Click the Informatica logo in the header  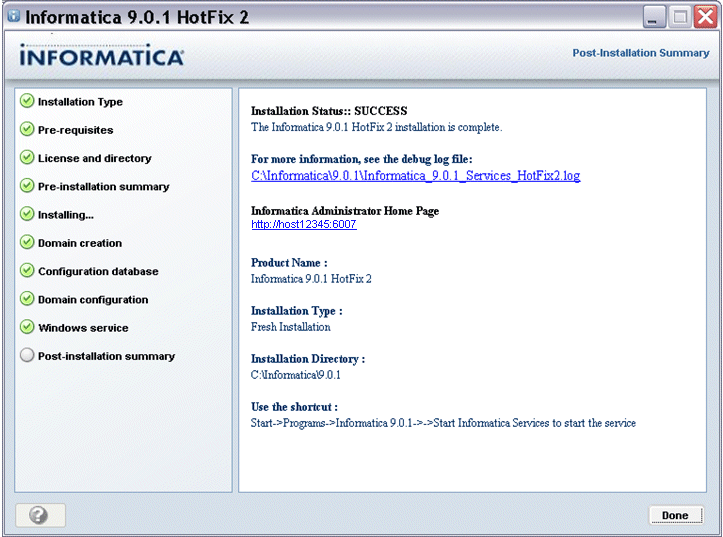pos(101,55)
